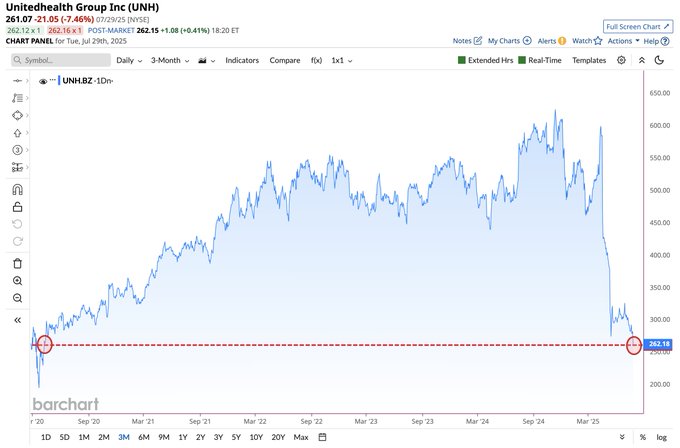
Task: Open the Indicators menu
Action: click(242, 60)
